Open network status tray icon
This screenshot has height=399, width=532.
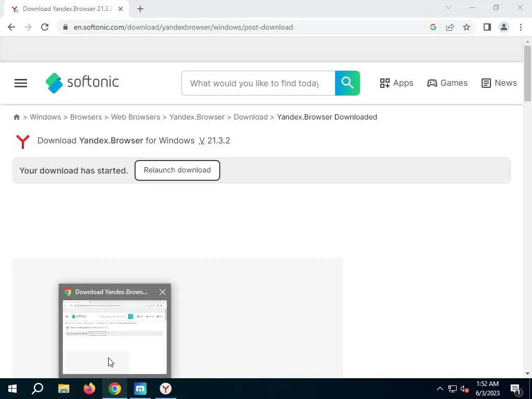pyautogui.click(x=453, y=389)
